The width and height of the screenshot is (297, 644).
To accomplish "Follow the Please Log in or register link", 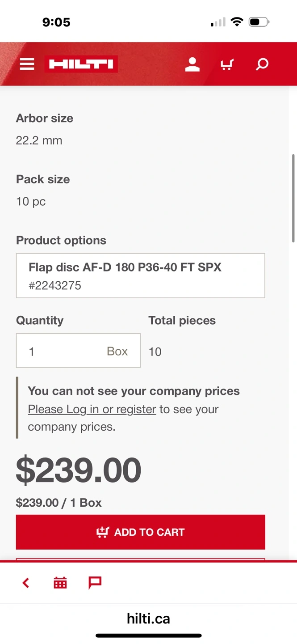I will pyautogui.click(x=92, y=409).
